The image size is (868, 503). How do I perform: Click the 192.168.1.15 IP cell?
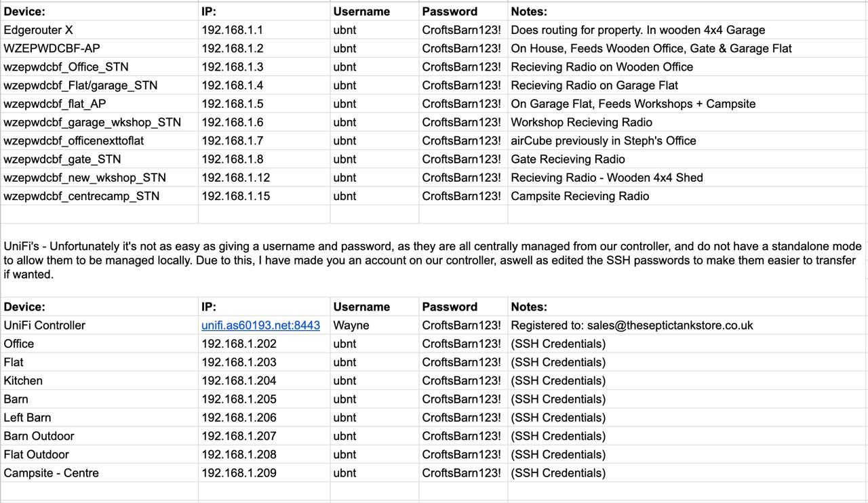(235, 196)
